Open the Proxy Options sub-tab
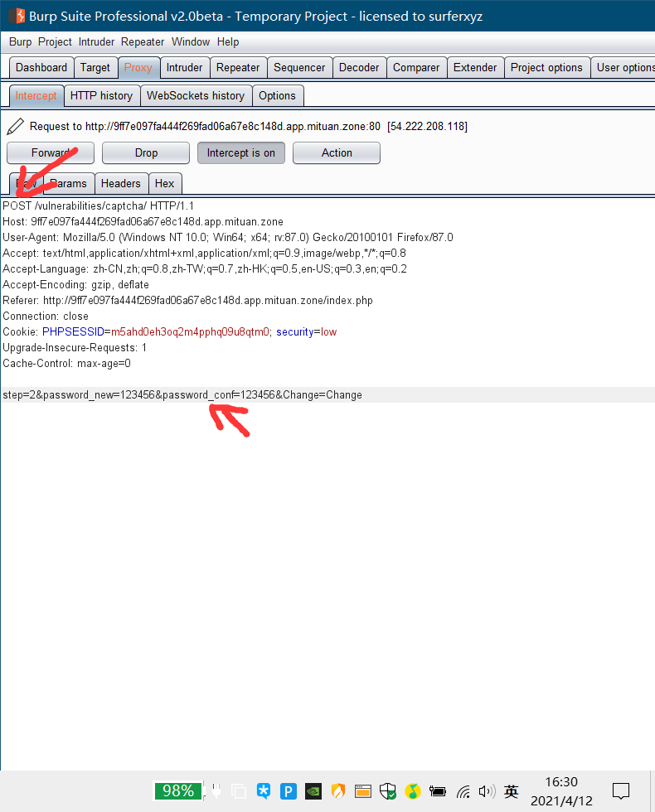655x812 pixels. tap(277, 96)
